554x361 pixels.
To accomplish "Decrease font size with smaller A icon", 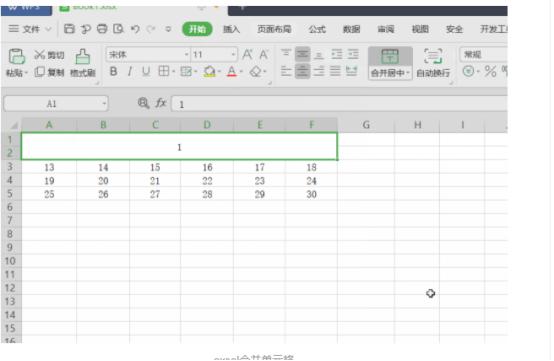I will click(x=264, y=54).
